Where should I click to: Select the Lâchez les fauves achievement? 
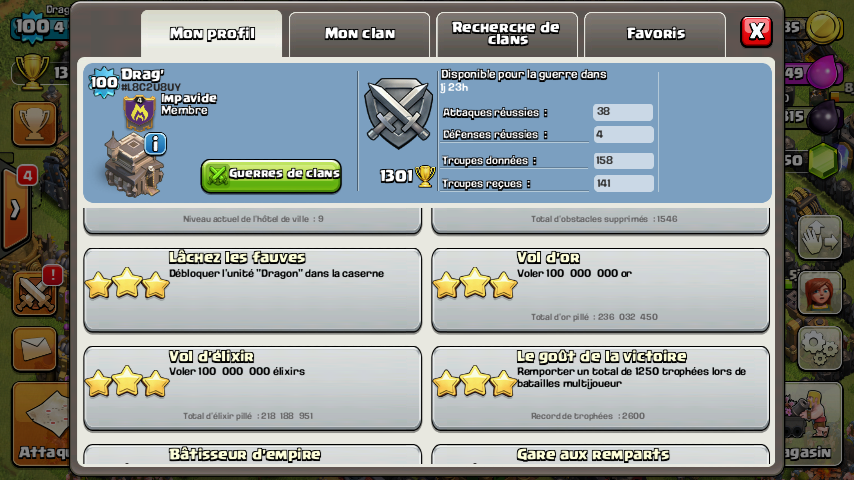(253, 290)
